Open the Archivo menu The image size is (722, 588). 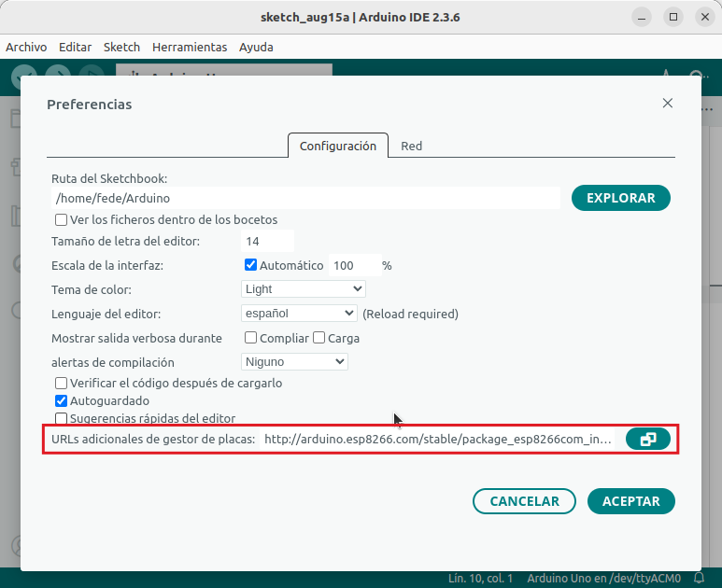tap(26, 47)
